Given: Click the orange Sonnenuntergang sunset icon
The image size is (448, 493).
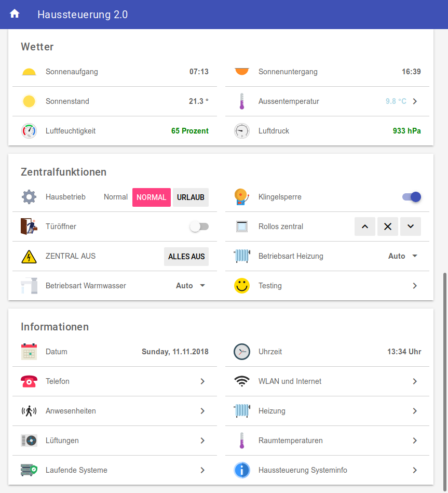Looking at the screenshot, I should coord(241,71).
